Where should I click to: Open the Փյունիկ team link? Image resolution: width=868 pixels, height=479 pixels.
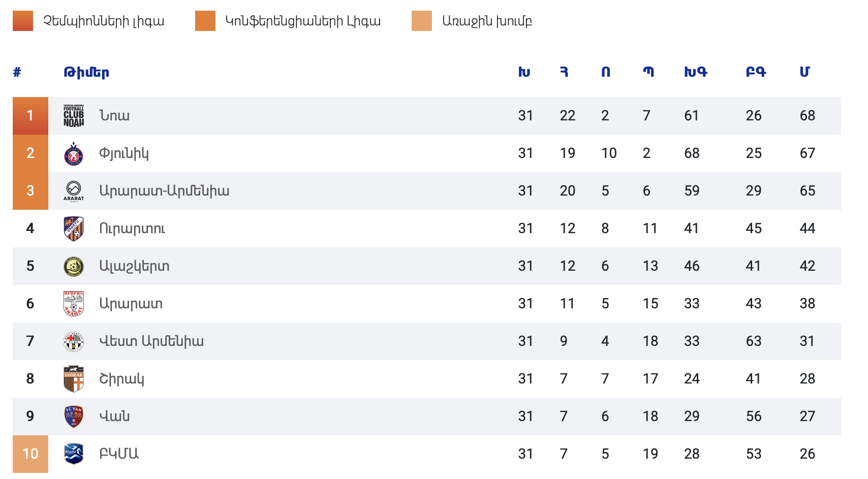click(124, 153)
